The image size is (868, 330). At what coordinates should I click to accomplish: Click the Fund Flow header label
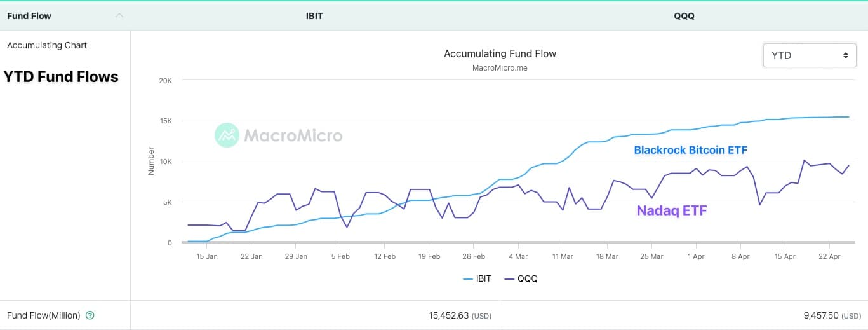[29, 16]
